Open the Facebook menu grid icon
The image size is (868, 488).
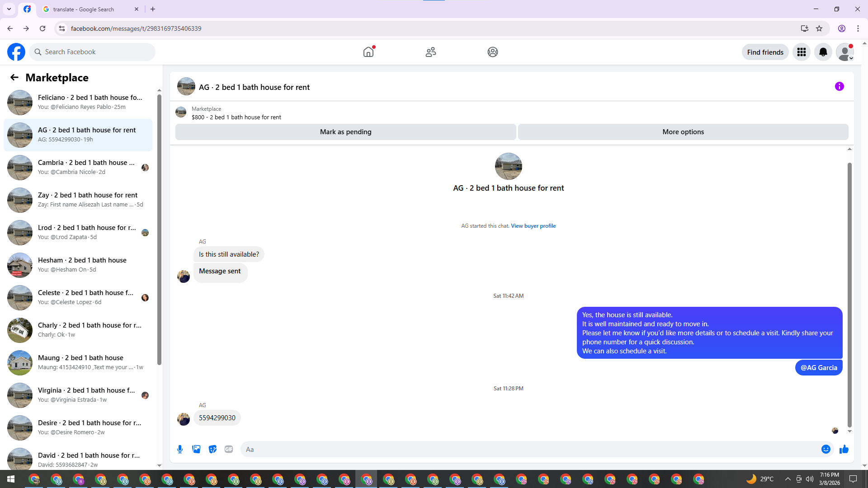click(x=801, y=52)
